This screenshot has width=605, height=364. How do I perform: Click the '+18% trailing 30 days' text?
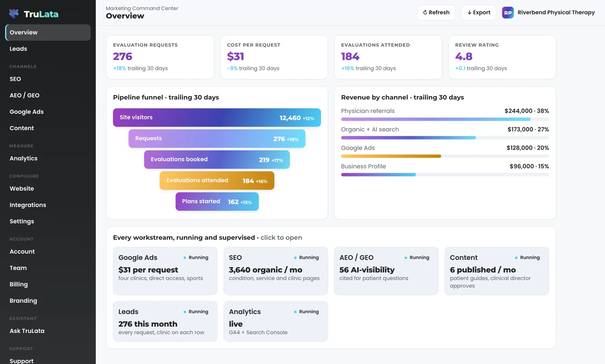[x=140, y=68]
